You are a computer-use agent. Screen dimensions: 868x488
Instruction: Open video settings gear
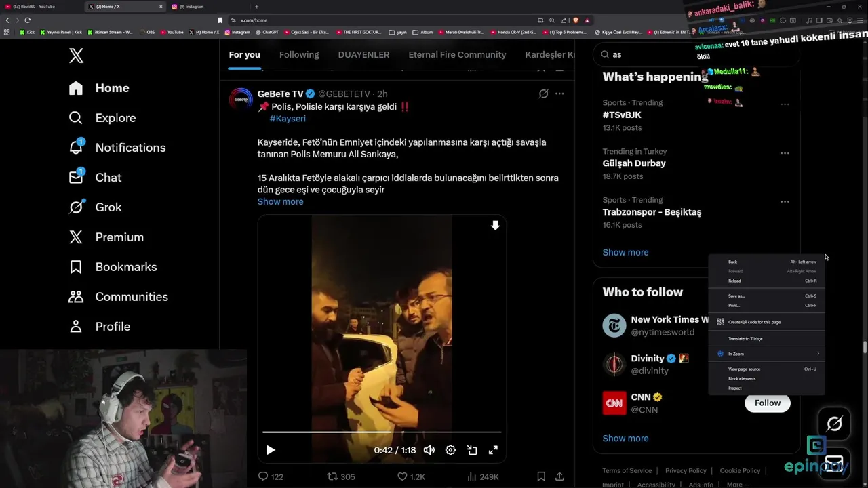pyautogui.click(x=450, y=450)
